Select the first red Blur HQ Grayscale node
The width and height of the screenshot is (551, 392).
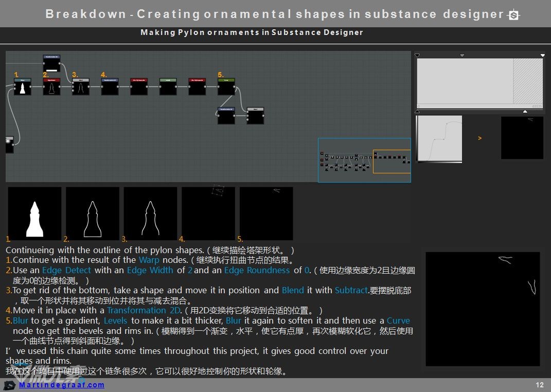[139, 86]
